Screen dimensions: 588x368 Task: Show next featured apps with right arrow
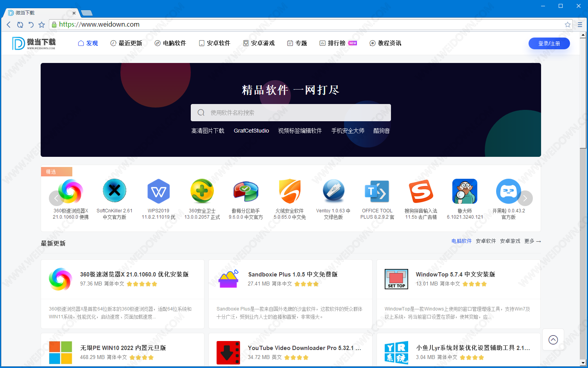(525, 198)
